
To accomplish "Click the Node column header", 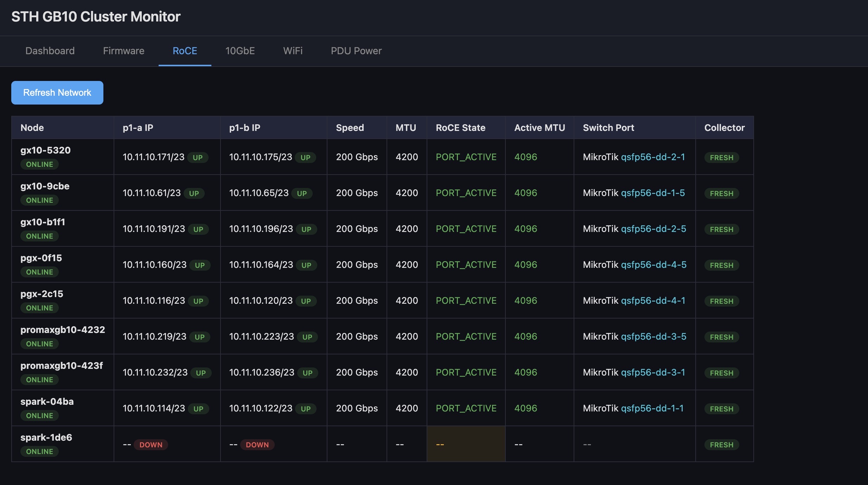I will click(32, 128).
